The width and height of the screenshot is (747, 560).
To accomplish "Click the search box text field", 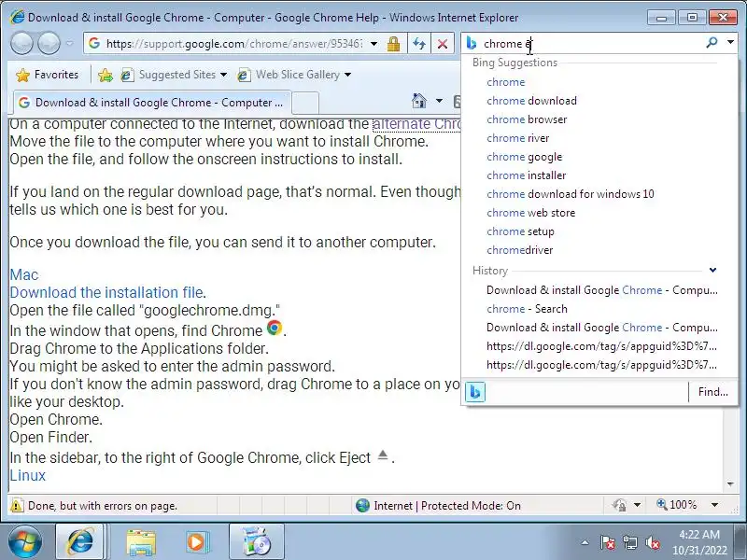I will coord(591,44).
